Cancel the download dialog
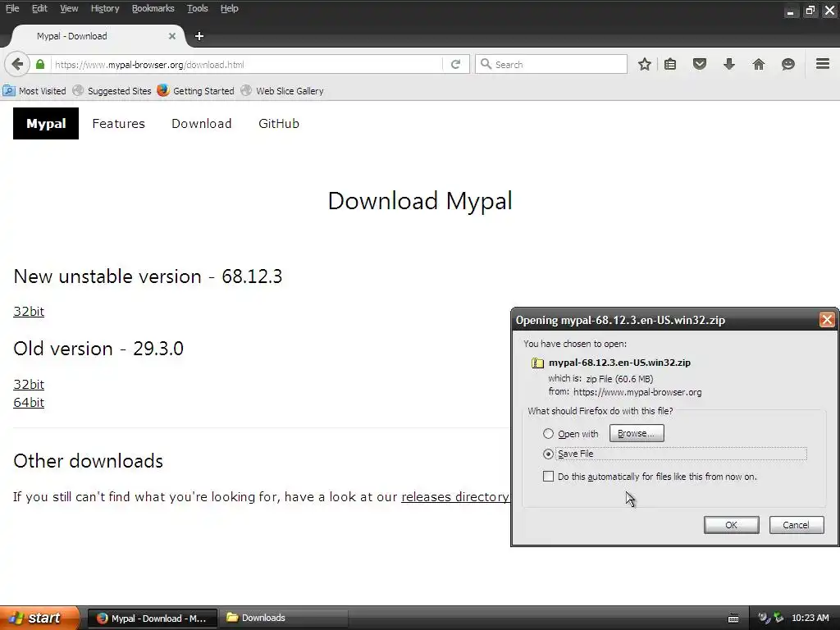This screenshot has width=840, height=630. (796, 525)
